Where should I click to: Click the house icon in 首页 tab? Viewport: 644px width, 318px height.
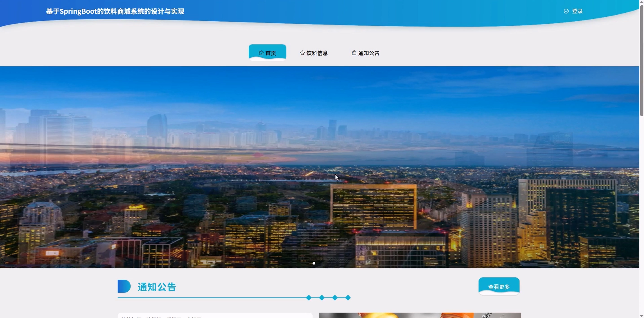(261, 53)
